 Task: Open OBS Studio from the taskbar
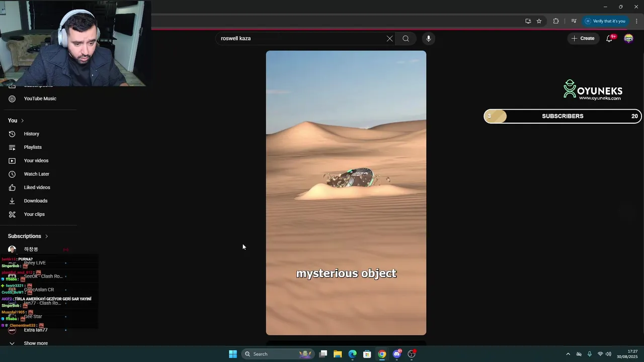[412, 354]
